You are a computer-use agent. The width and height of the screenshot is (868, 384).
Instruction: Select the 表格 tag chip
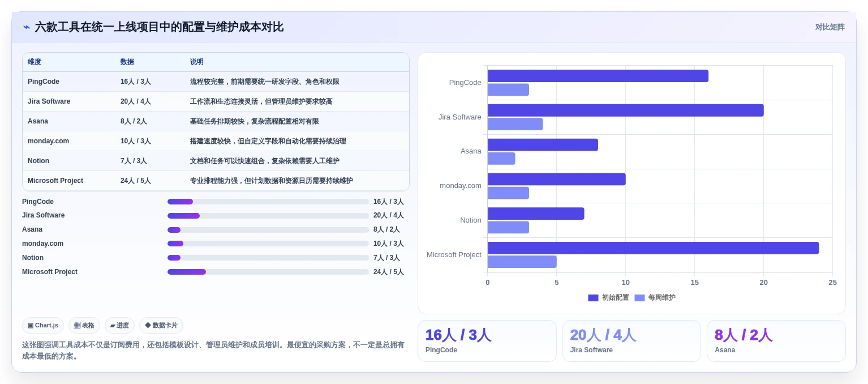tap(84, 325)
